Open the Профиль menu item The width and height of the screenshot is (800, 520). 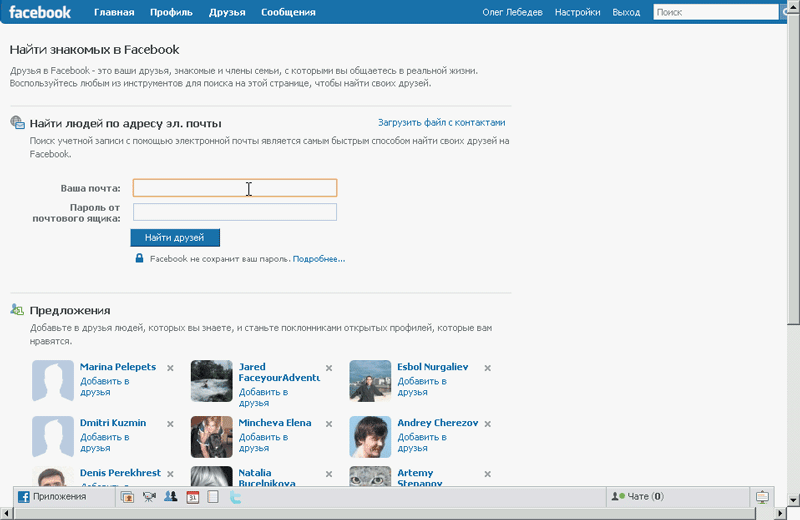tap(171, 12)
